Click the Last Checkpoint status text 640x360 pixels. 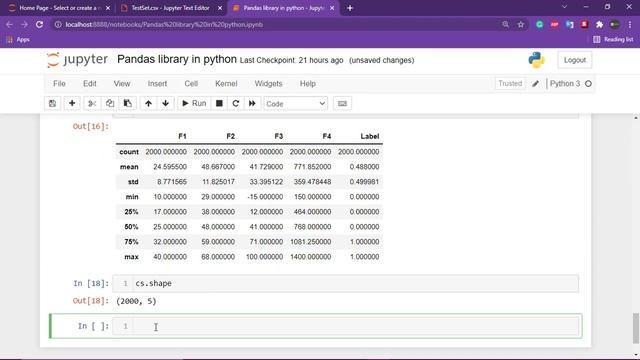coord(291,60)
